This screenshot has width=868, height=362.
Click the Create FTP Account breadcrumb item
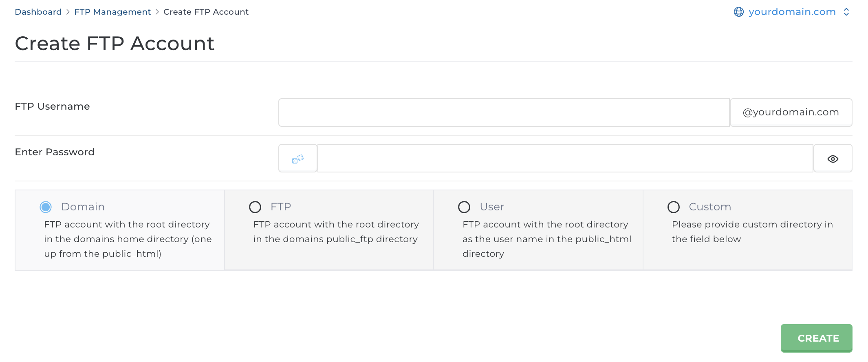(206, 12)
